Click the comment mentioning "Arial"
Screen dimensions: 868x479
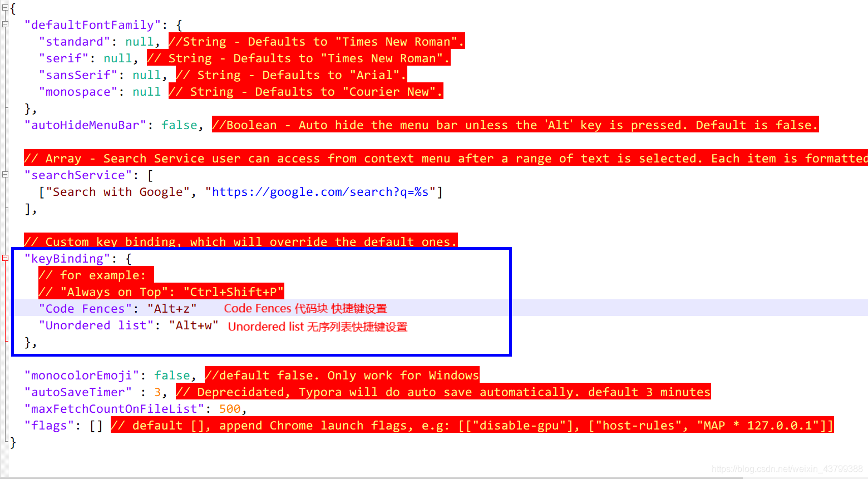(291, 75)
